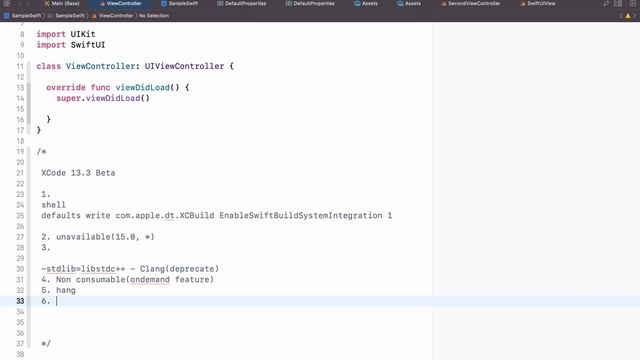Click the '-stdlib=libstdc++ - Clang(deprecate)' line
Screen dimensions: 640x360
130,269
